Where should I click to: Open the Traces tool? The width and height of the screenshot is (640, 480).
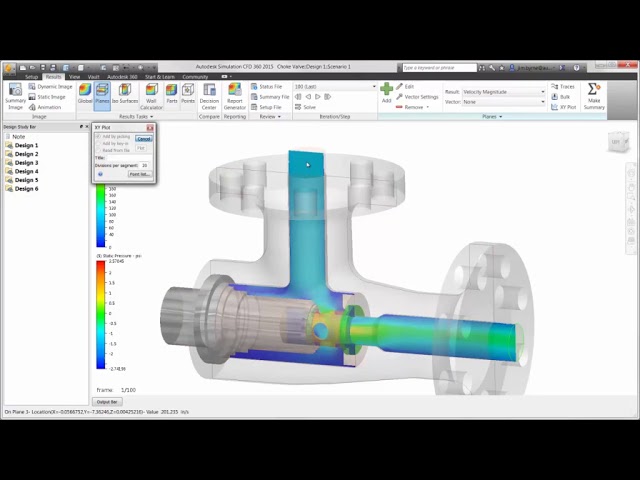click(x=562, y=87)
